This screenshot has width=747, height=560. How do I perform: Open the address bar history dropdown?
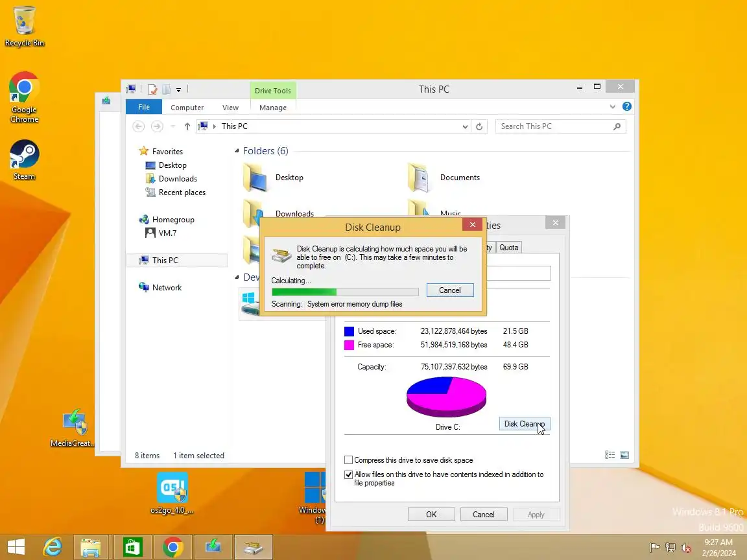(x=465, y=126)
